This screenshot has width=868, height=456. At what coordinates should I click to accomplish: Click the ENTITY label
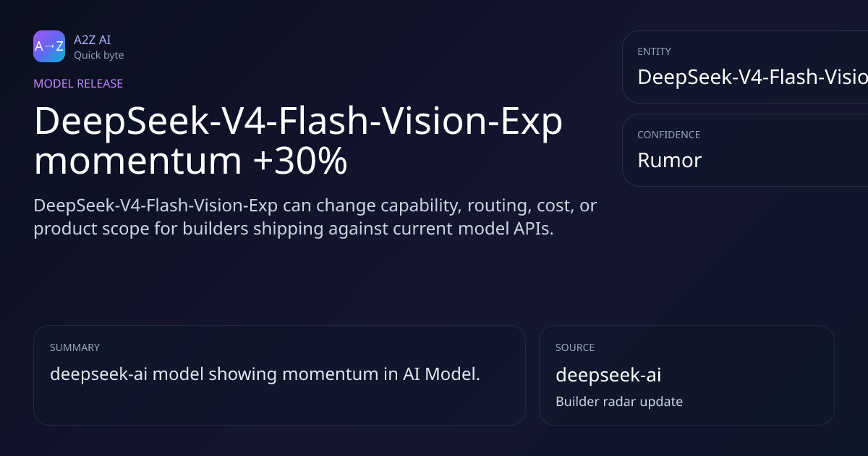click(654, 51)
